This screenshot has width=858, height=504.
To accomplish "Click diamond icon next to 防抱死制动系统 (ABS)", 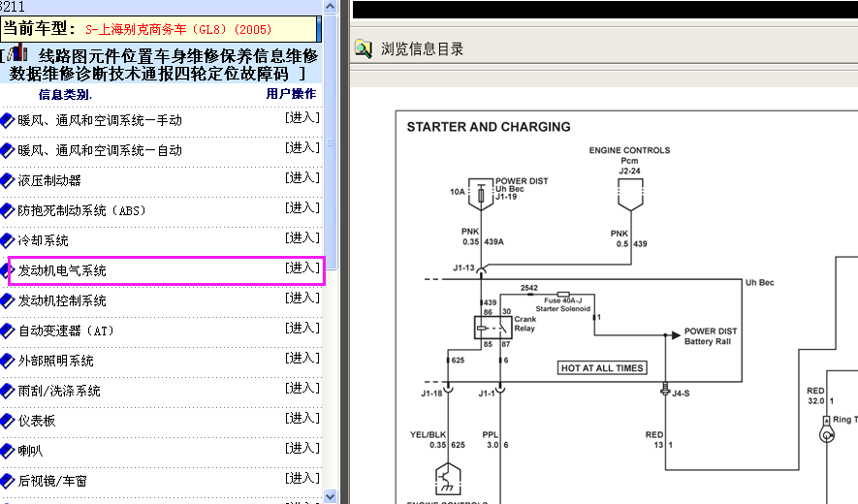I will 7,210.
